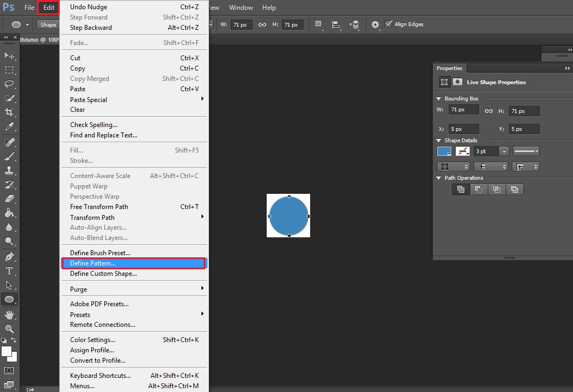Viewport: 573px width, 392px height.
Task: Pick the Crop tool
Action: (x=9, y=112)
